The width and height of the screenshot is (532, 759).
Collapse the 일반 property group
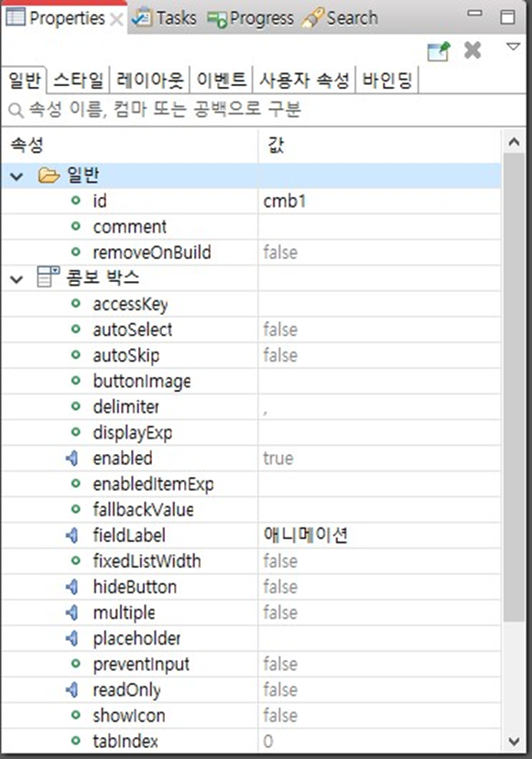17,176
